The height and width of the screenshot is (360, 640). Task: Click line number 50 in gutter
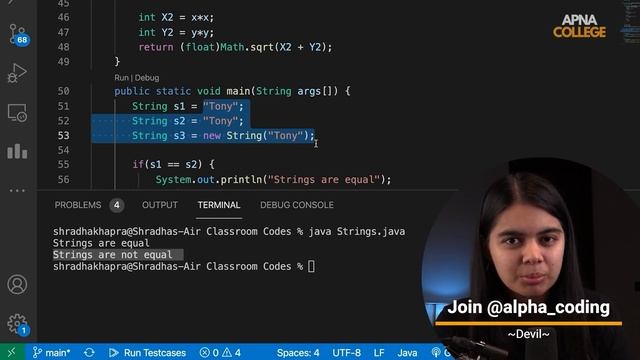click(63, 91)
